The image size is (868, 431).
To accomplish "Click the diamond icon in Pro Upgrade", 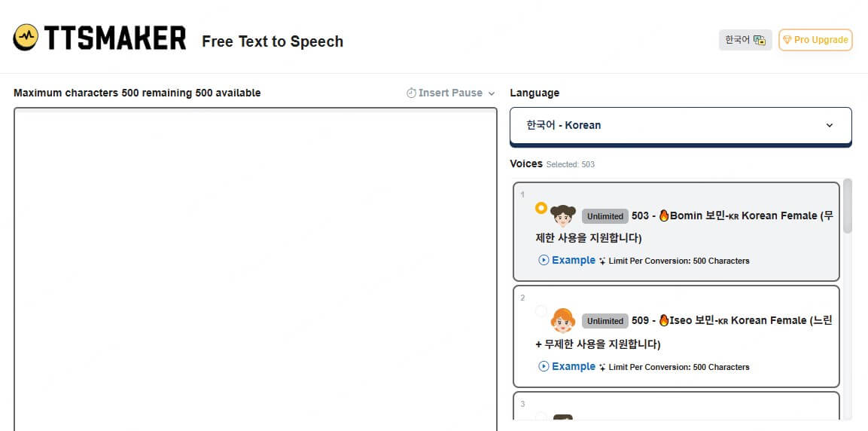I will coord(787,40).
